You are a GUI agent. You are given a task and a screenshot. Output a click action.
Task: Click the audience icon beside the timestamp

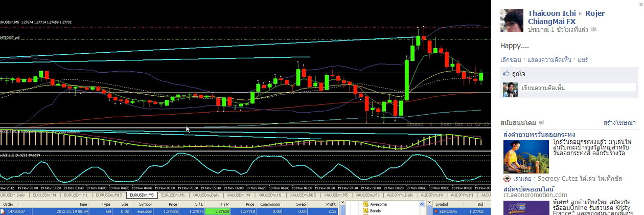click(592, 30)
